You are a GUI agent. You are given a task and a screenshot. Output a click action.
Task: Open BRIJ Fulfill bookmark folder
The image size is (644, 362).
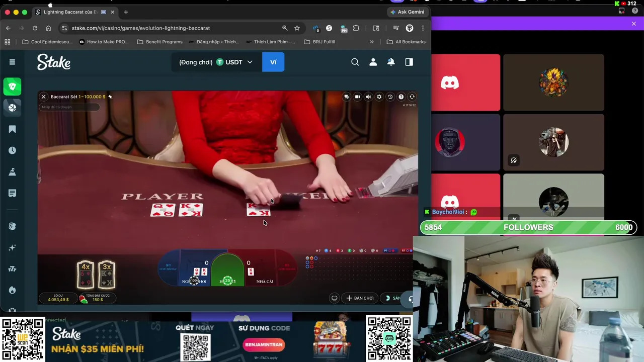coord(319,42)
